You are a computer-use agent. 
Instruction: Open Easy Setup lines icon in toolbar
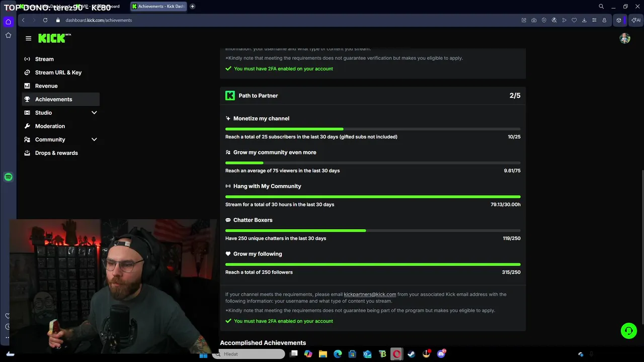pos(594,20)
